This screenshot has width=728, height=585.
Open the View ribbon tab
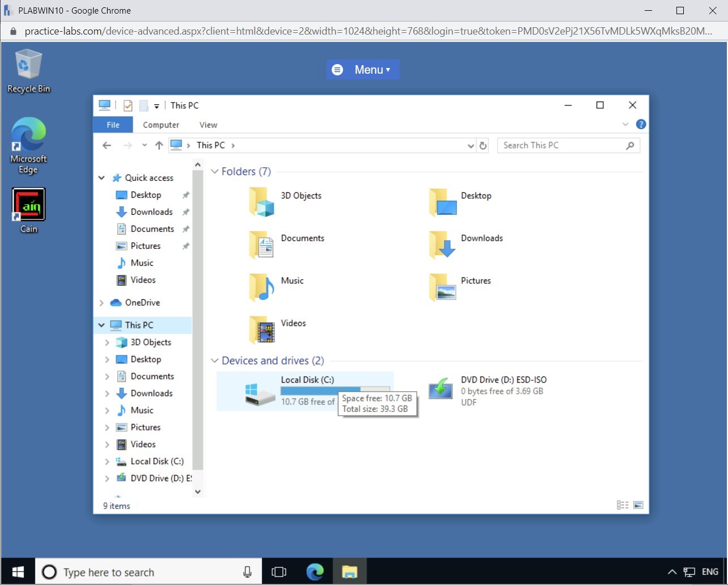208,125
